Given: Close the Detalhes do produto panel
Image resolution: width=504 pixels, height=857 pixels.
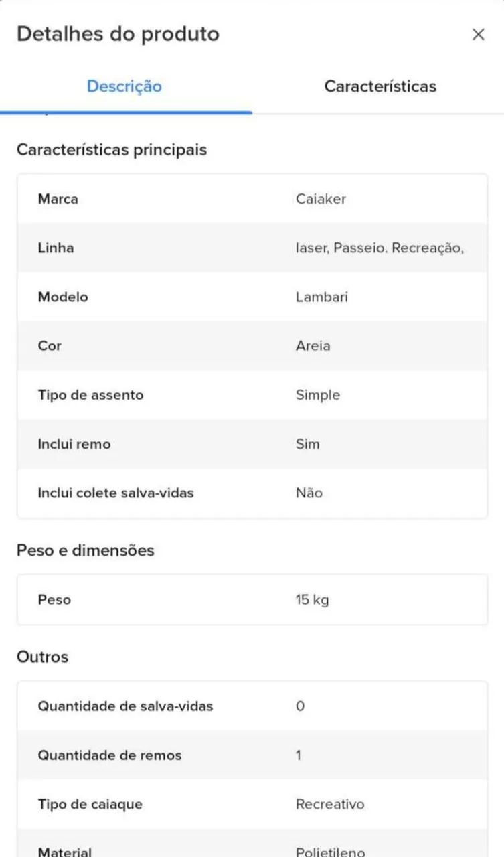Looking at the screenshot, I should click(x=478, y=35).
